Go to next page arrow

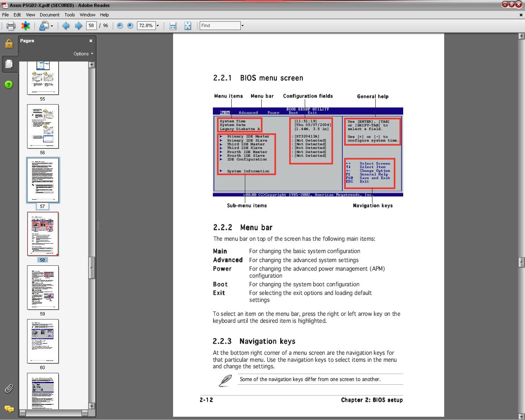[78, 26]
